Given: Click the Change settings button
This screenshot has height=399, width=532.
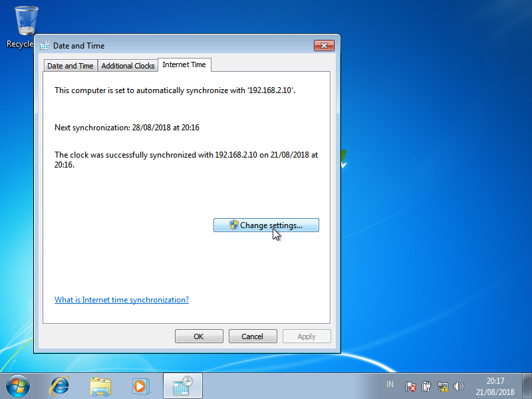Looking at the screenshot, I should (267, 225).
